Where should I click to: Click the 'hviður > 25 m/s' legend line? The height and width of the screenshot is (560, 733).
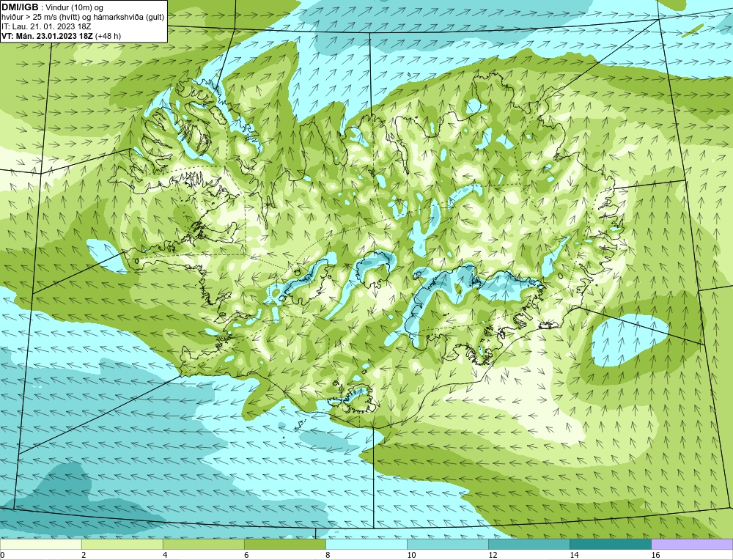click(x=83, y=17)
